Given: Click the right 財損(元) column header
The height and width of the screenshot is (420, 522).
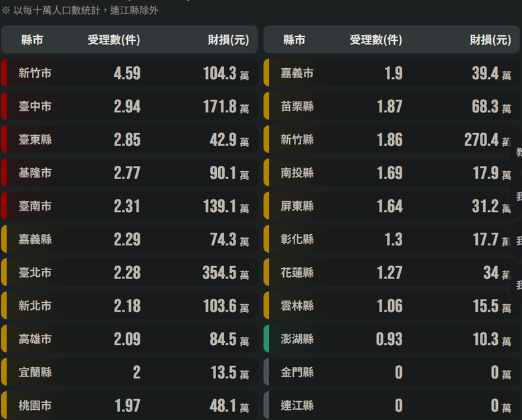Looking at the screenshot, I should pyautogui.click(x=491, y=40).
